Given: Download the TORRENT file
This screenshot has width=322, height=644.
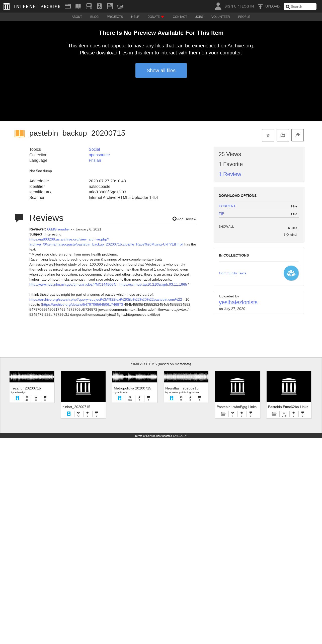Looking at the screenshot, I should tap(227, 206).
